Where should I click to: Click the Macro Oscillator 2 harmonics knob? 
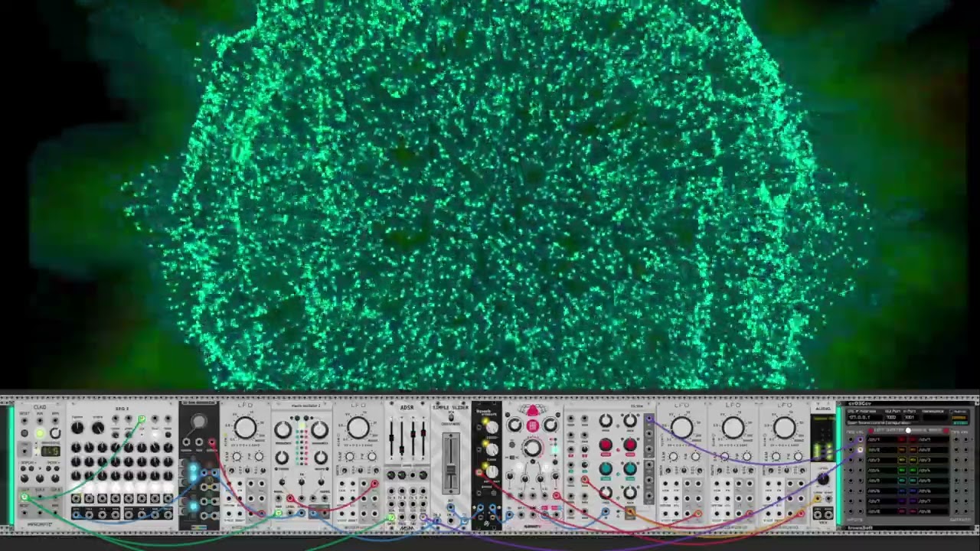click(x=320, y=430)
